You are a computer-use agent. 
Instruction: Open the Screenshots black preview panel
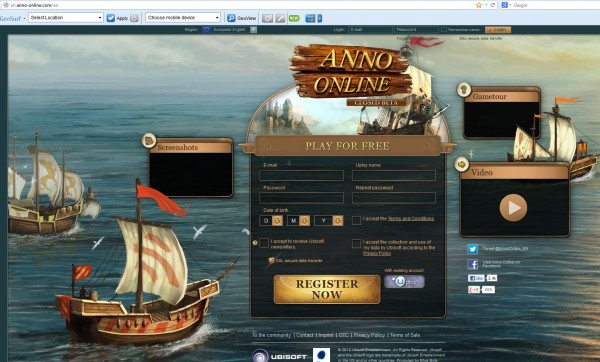(191, 174)
